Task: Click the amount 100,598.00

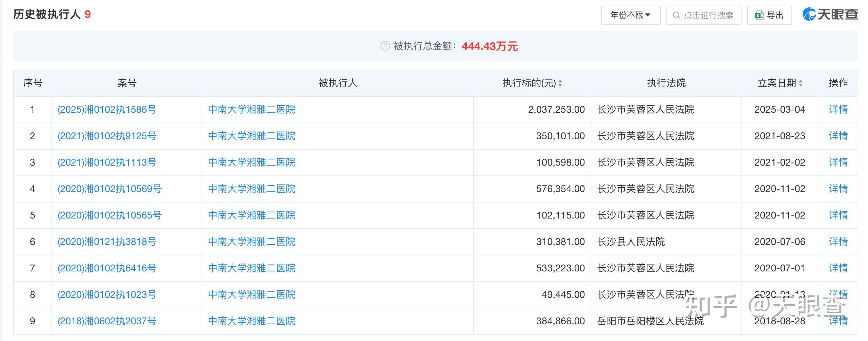Action: tap(560, 162)
